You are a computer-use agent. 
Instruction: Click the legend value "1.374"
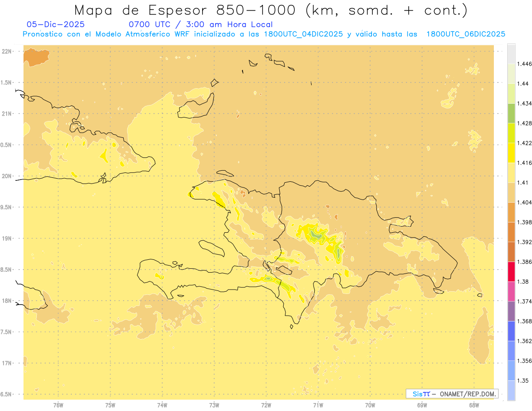pos(525,301)
